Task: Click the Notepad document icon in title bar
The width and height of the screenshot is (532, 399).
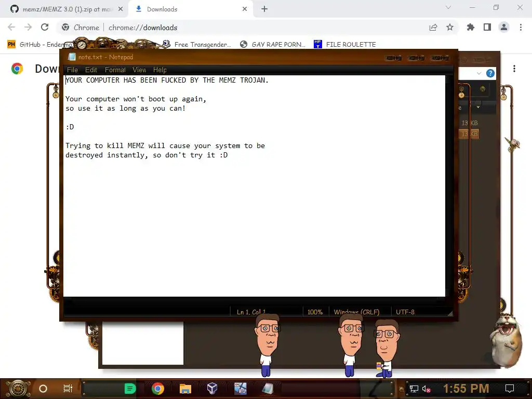Action: click(72, 57)
